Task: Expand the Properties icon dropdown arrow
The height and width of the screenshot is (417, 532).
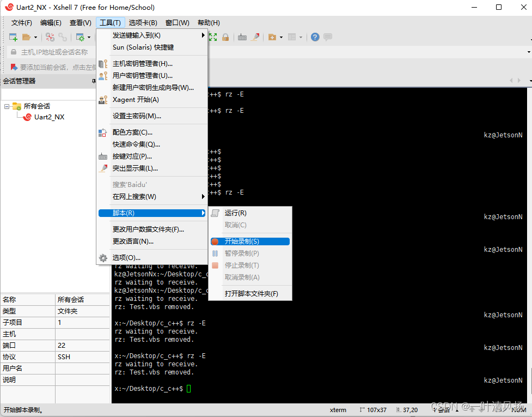Action: coord(89,38)
